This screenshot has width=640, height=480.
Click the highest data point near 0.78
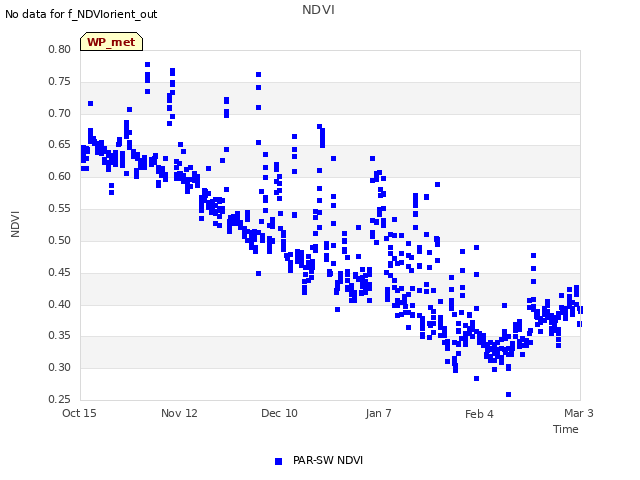coord(147,64)
